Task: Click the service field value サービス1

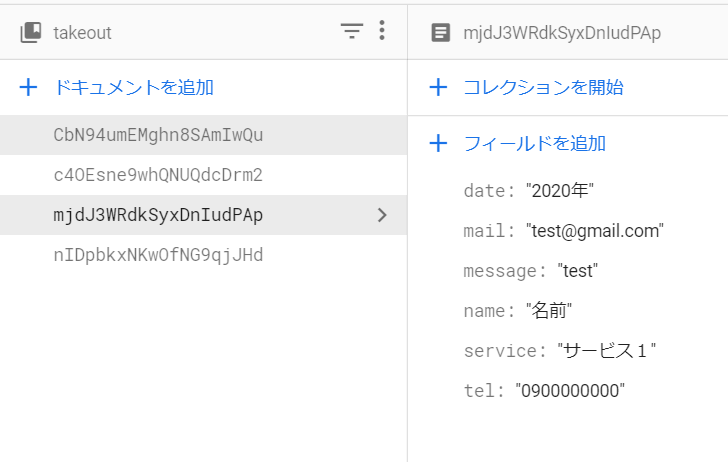Action: click(x=606, y=351)
